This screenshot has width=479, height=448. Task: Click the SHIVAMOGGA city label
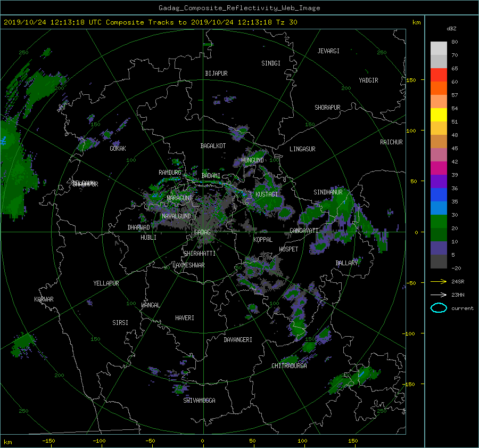199,401
